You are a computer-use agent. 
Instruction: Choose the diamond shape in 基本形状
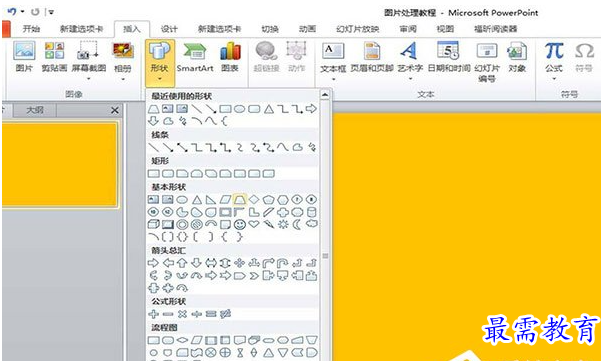click(x=254, y=199)
